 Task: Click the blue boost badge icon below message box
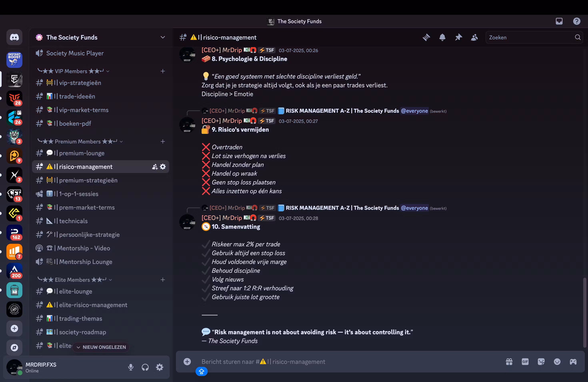pos(202,371)
